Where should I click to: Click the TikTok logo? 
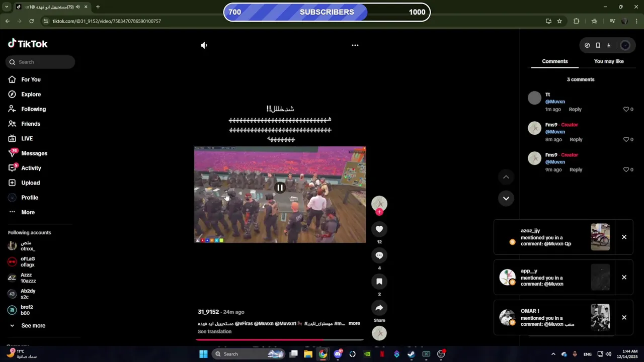tap(28, 44)
